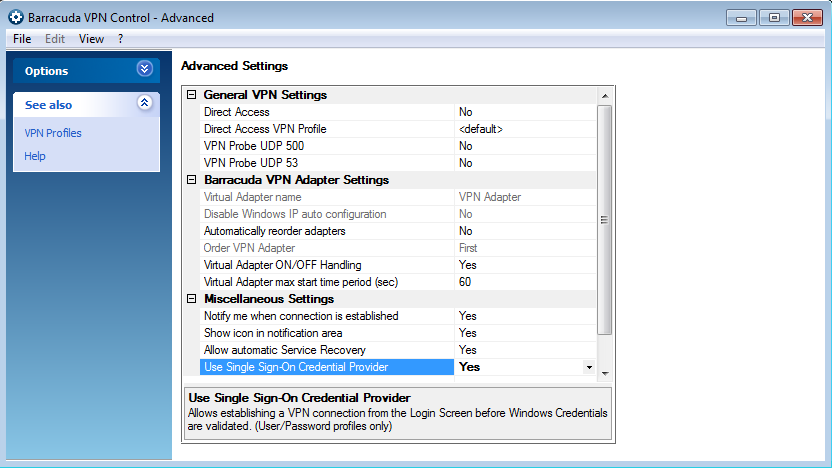Collapse General VPN Settings section
This screenshot has width=833, height=468.
[192, 95]
